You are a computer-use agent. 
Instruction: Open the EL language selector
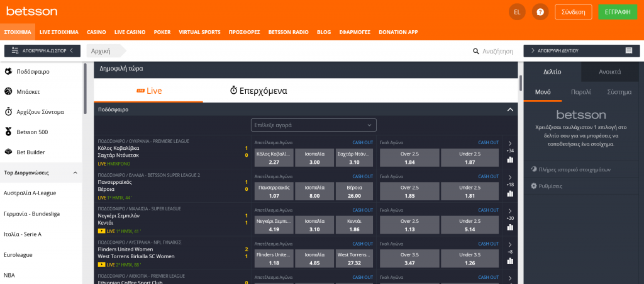point(516,12)
